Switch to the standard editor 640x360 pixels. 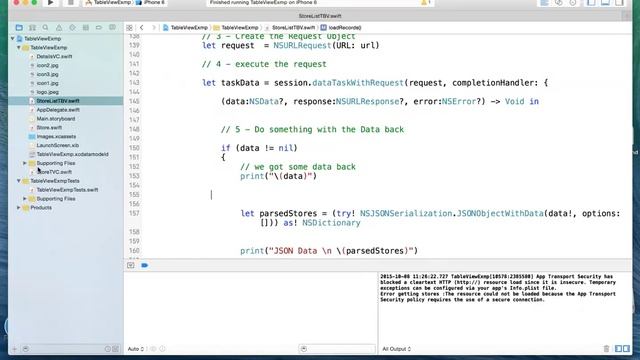[x=544, y=2]
